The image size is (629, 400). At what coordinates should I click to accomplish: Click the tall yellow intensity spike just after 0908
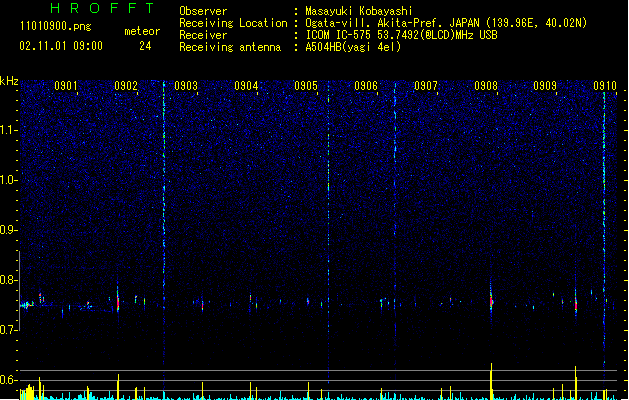click(491, 381)
